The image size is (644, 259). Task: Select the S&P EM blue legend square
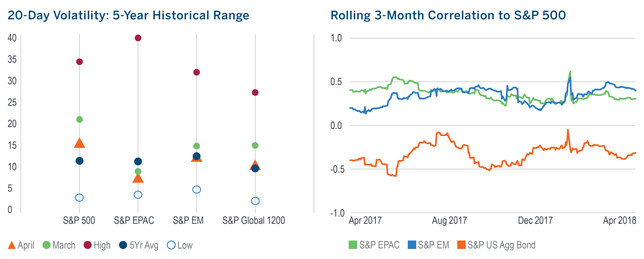click(412, 245)
